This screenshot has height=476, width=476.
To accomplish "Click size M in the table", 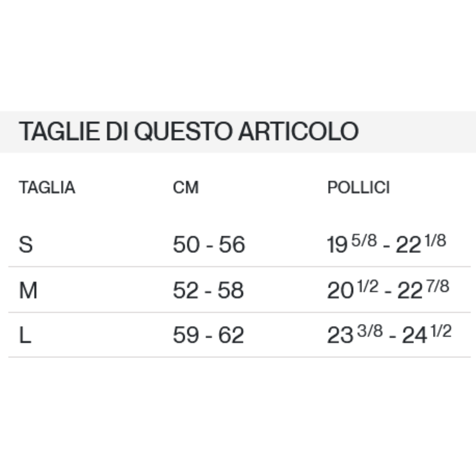I will (x=28, y=290).
